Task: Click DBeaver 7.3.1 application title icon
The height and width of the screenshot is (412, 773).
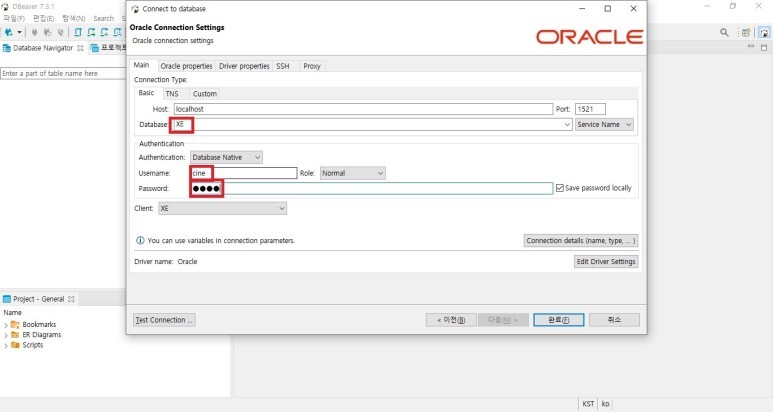Action: pos(5,7)
